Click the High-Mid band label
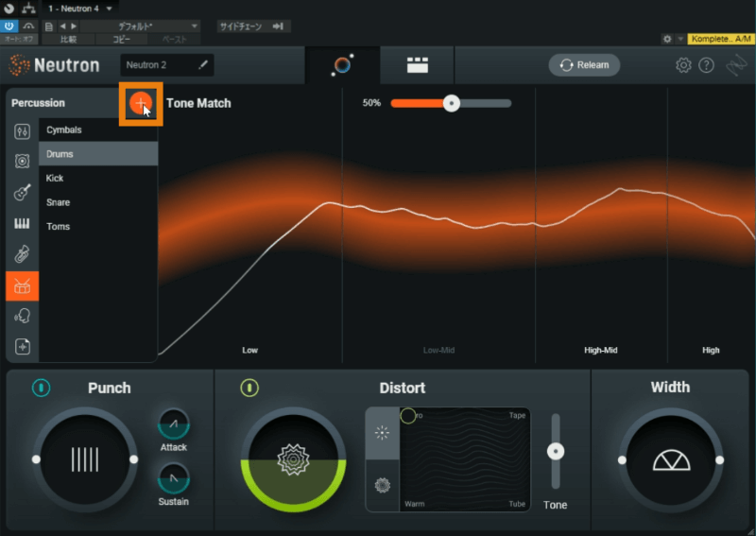Screen dimensions: 756x536 click(601, 351)
